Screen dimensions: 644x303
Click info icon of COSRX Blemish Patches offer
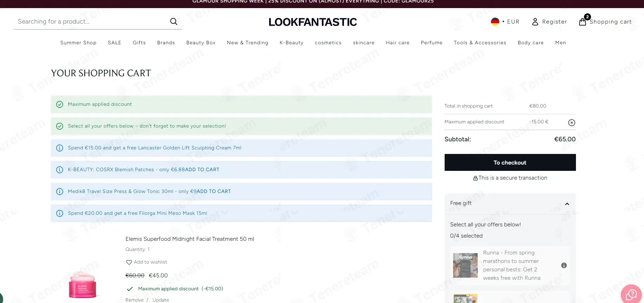tap(60, 170)
